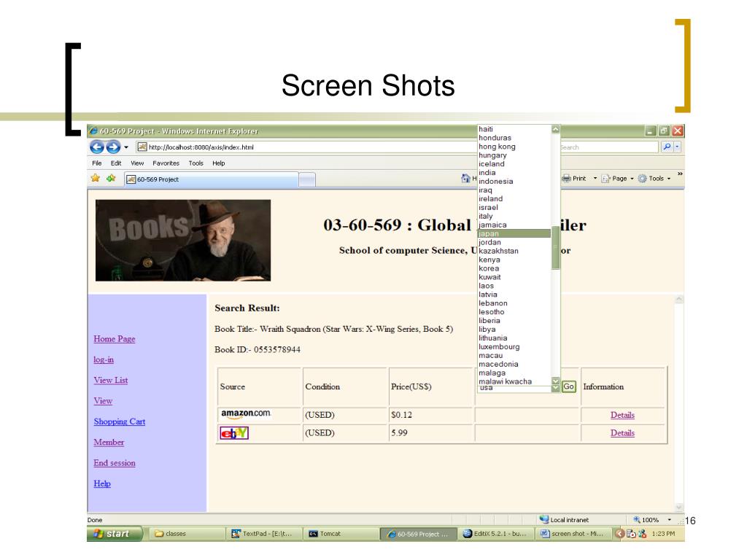This screenshot has height=560, width=747.
Task: Open the Home Page link
Action: point(115,338)
